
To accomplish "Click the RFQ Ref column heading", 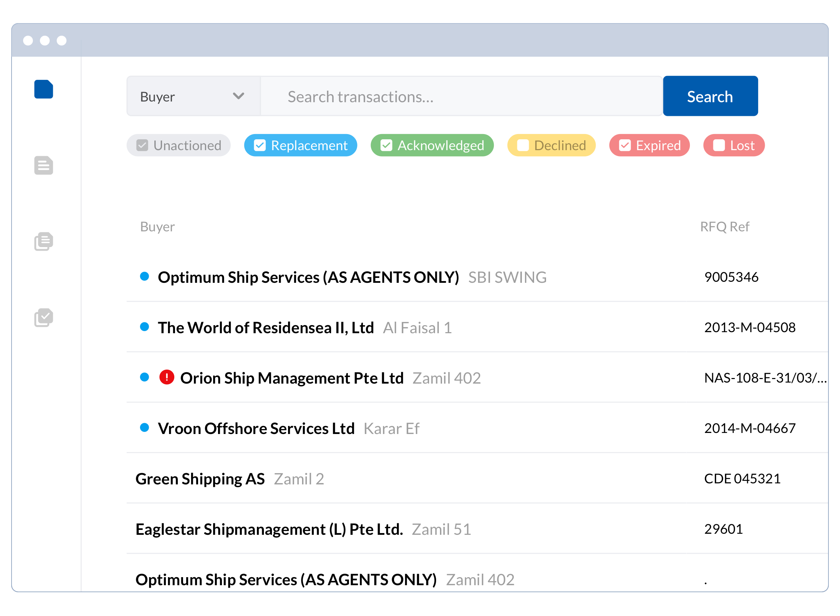I will click(725, 226).
